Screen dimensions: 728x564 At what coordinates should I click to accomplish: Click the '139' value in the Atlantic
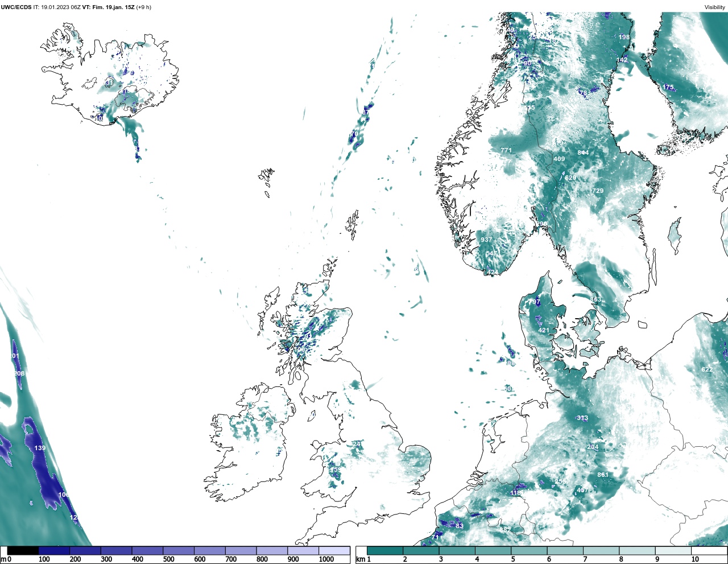[40, 448]
